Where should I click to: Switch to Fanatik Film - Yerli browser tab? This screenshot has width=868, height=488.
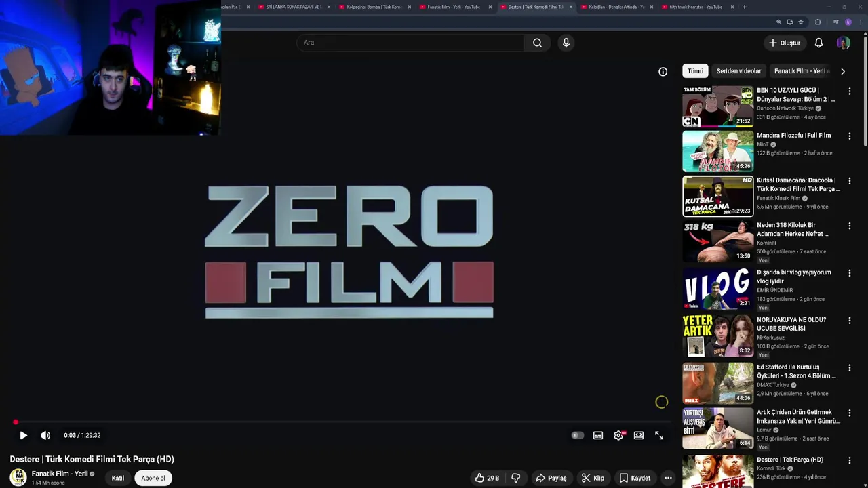(454, 7)
